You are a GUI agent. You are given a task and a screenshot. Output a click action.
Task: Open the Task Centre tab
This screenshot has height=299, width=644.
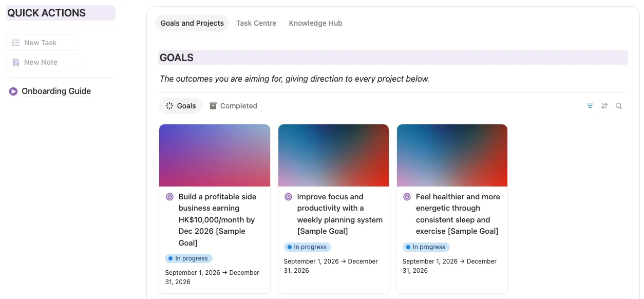coord(256,23)
